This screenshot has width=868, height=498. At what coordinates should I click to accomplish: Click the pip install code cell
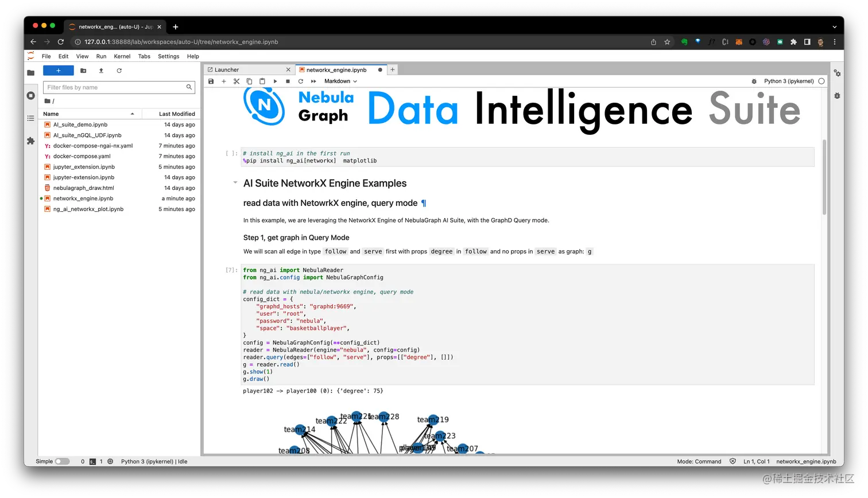point(527,157)
